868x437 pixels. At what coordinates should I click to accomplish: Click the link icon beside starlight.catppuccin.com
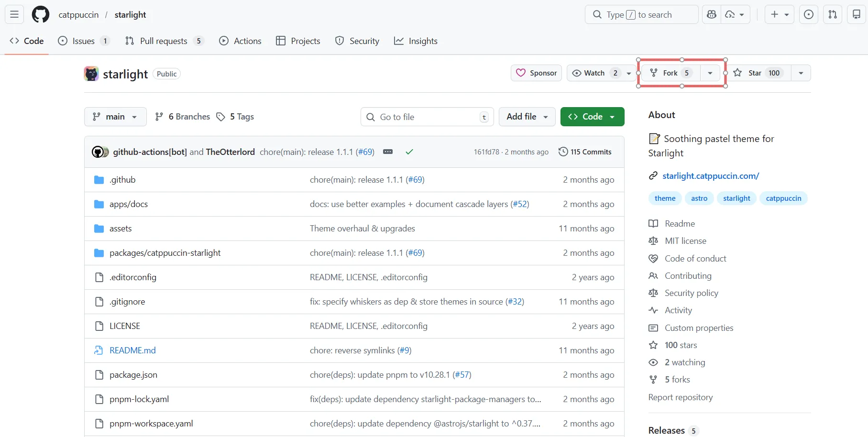[x=653, y=176]
